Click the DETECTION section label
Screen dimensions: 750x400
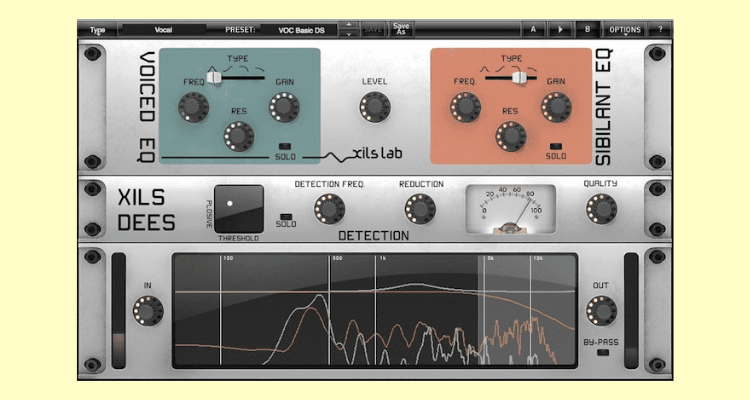[x=374, y=235]
